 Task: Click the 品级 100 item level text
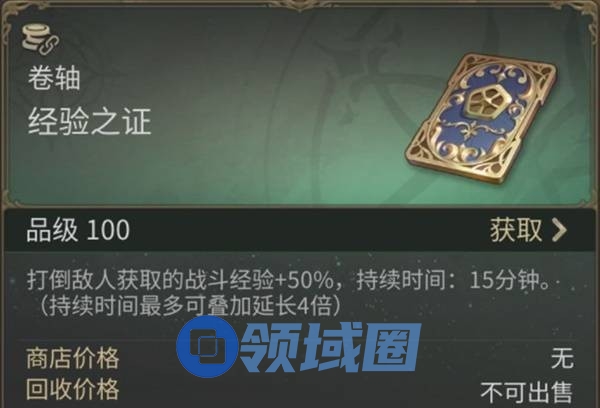click(78, 230)
